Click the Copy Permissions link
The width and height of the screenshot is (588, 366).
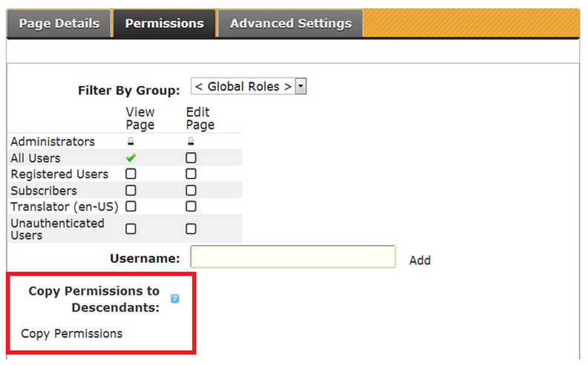click(x=71, y=333)
